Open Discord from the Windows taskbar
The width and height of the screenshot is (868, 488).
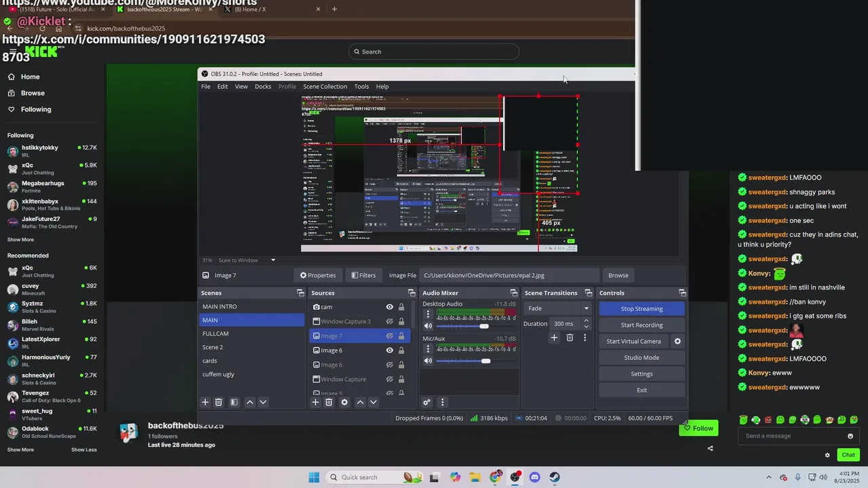(534, 477)
